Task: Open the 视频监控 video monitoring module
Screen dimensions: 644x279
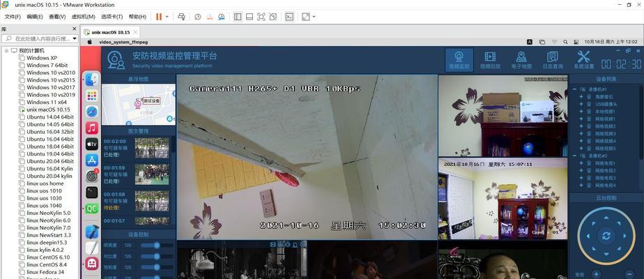Action: [x=459, y=60]
